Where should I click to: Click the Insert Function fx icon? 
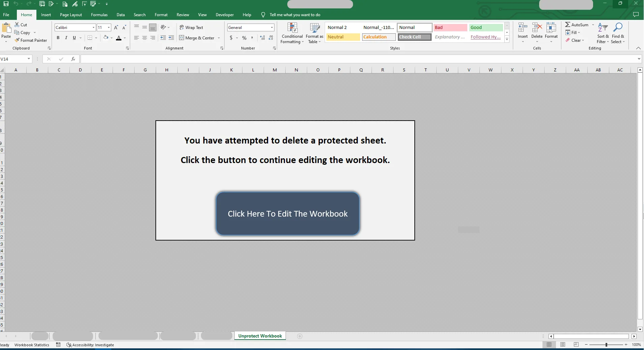click(x=73, y=59)
